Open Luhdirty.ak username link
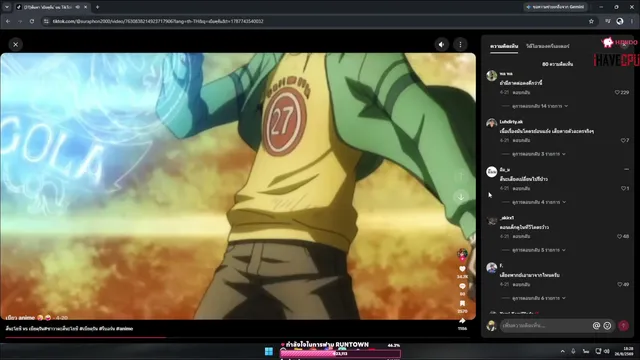 coord(511,122)
